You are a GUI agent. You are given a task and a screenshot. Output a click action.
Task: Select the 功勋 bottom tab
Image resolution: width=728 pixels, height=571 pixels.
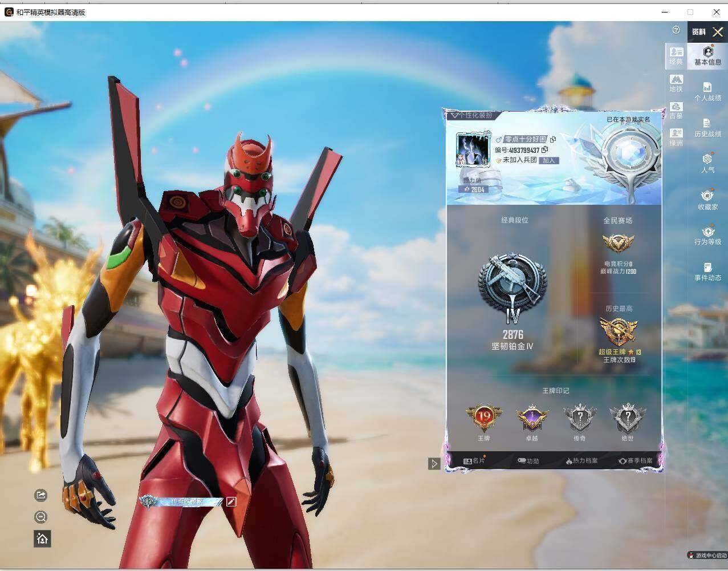(x=528, y=461)
